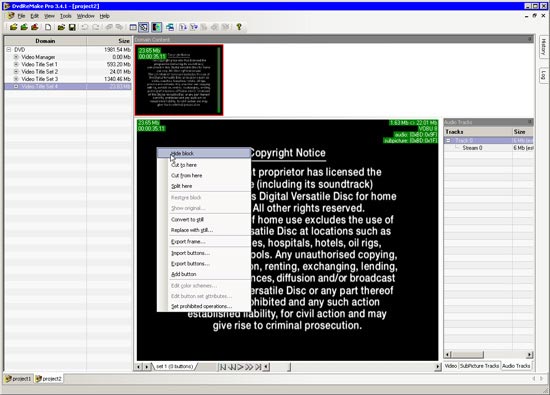Click the second green folder toolbar icon
Image resolution: width=550 pixels, height=395 pixels.
(x=24, y=27)
